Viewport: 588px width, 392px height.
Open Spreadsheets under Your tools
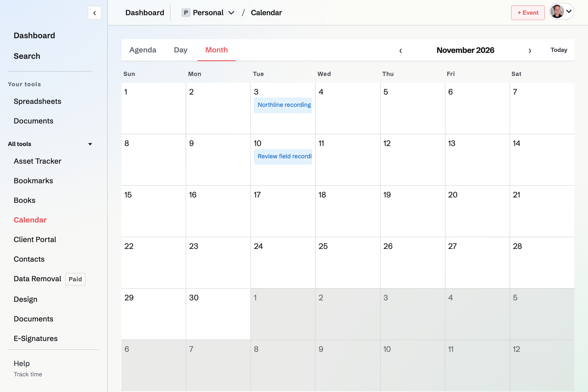[37, 101]
